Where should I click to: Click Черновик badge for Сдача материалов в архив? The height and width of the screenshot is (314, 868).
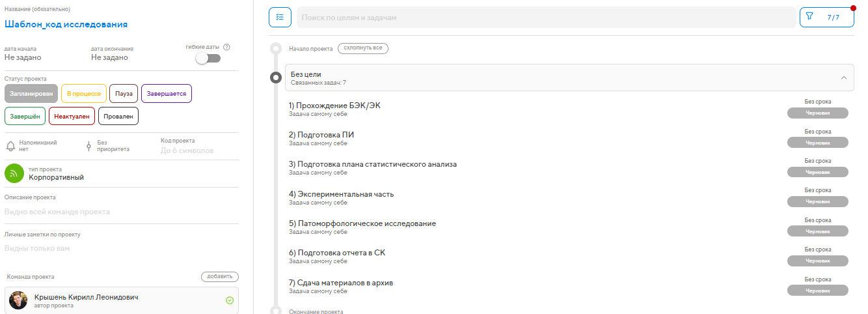pos(818,290)
